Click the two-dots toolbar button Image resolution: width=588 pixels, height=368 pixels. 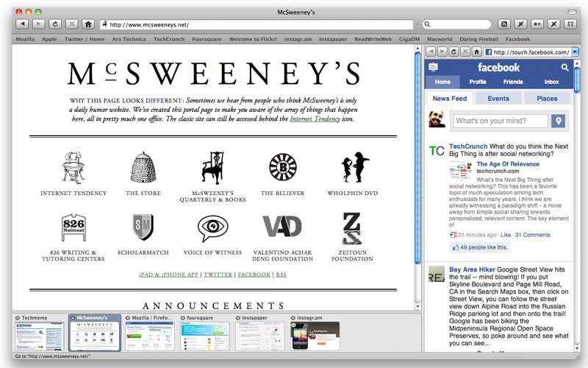pos(537,24)
